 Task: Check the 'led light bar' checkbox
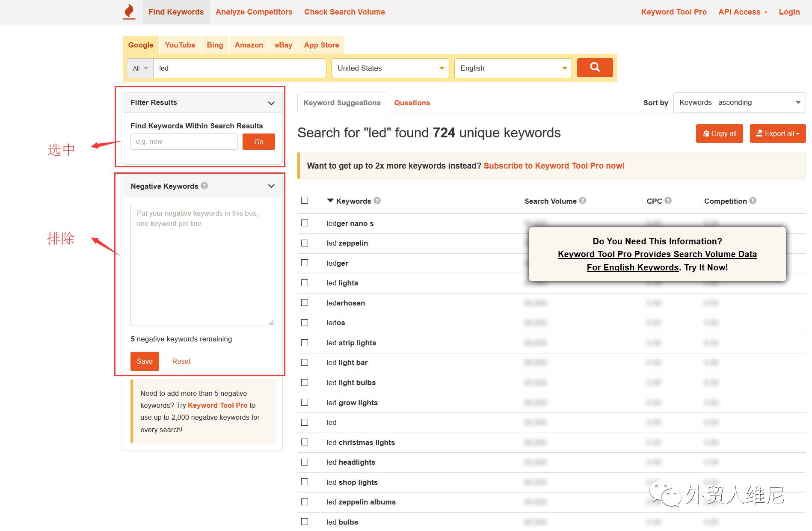305,362
